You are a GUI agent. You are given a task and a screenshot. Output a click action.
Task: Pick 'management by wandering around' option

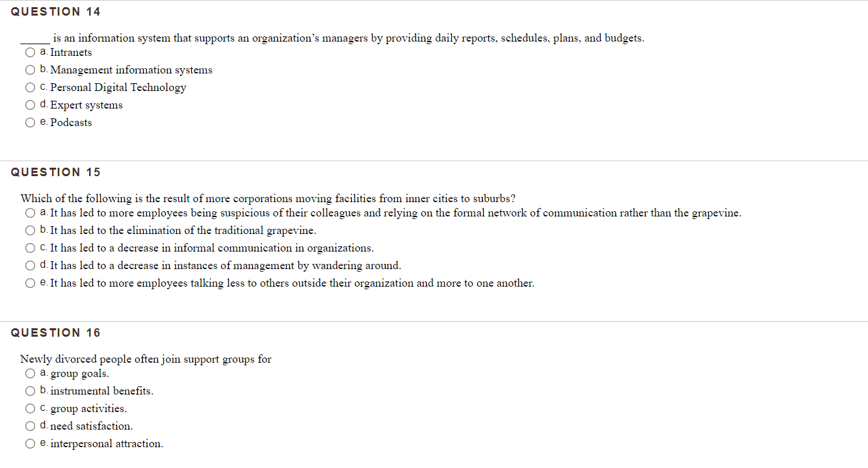[30, 265]
